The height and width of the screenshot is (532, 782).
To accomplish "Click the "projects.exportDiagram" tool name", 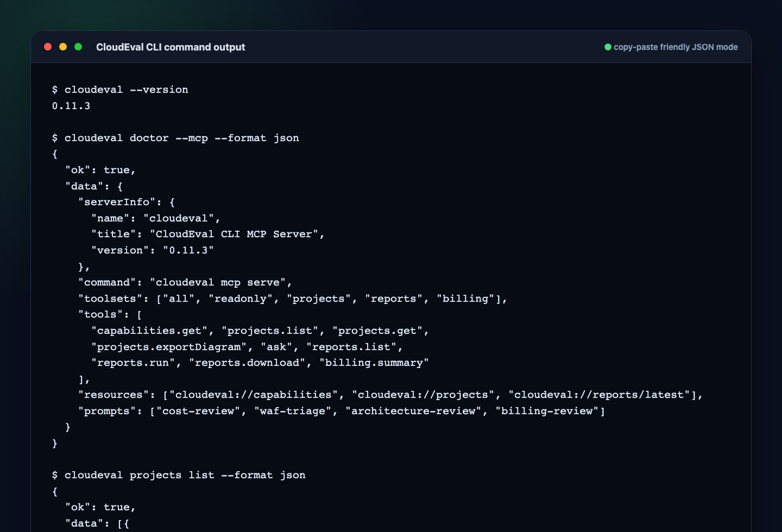I will (169, 347).
